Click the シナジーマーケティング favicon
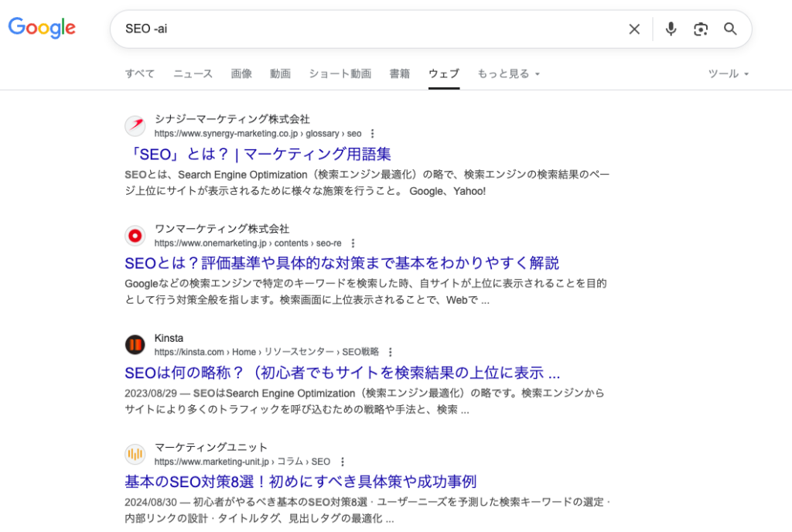Viewport: 792px width, 532px height. click(x=135, y=125)
